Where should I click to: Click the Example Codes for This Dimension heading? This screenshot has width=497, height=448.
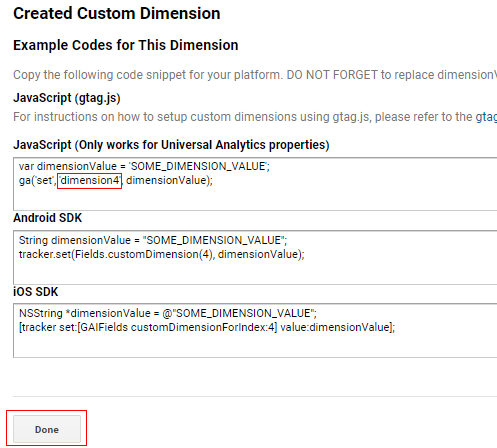[126, 45]
